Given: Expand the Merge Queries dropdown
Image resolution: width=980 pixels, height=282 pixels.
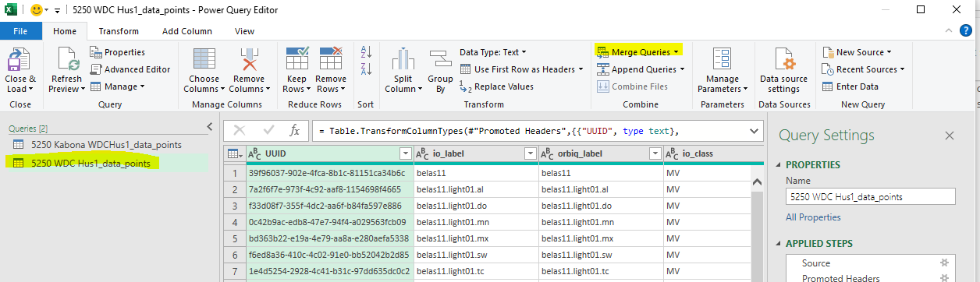Looking at the screenshot, I should click(x=676, y=52).
